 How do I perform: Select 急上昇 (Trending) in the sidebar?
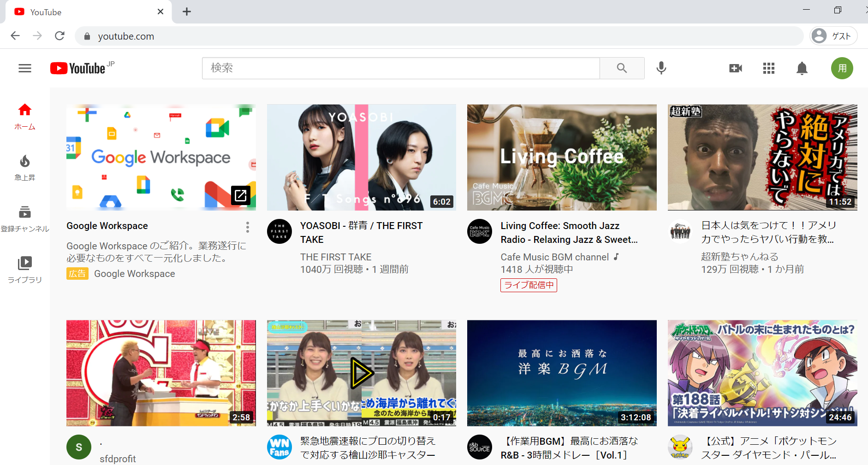24,167
